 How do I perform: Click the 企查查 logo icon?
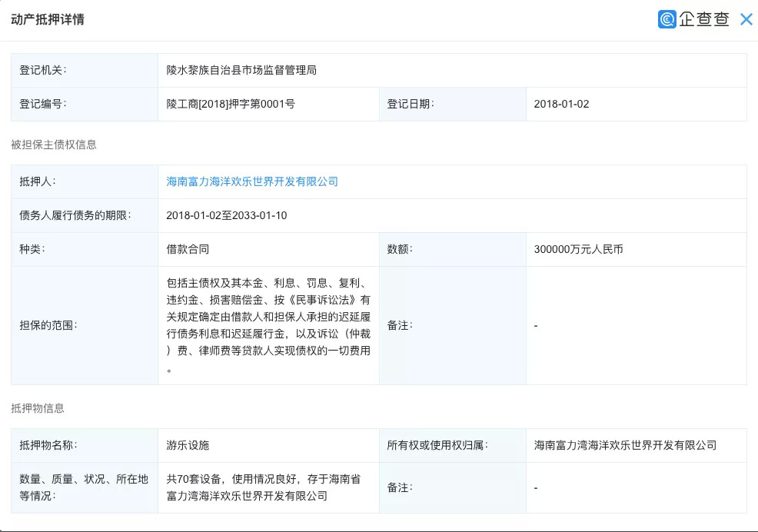[667, 19]
